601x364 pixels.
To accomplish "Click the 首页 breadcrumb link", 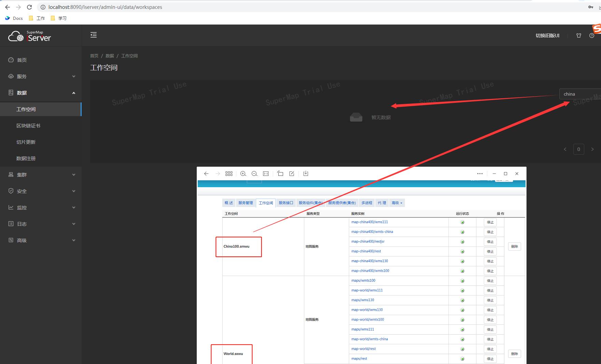I will (x=94, y=56).
